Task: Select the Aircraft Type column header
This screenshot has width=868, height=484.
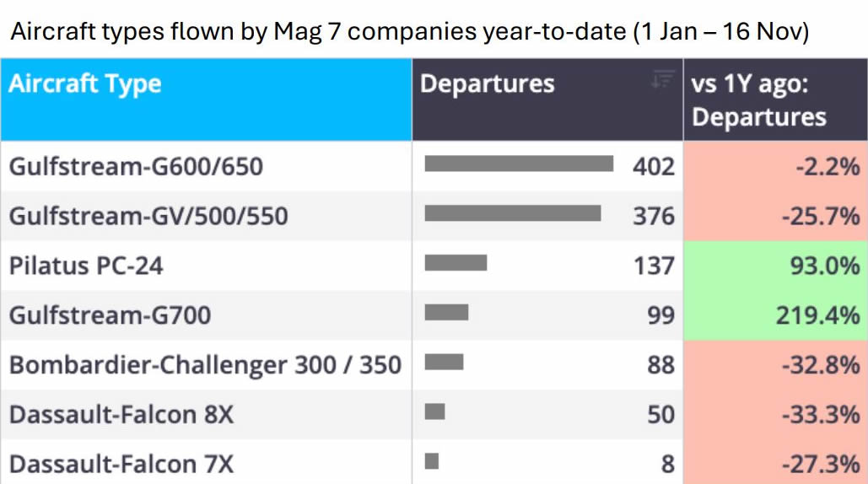Action: 85,84
